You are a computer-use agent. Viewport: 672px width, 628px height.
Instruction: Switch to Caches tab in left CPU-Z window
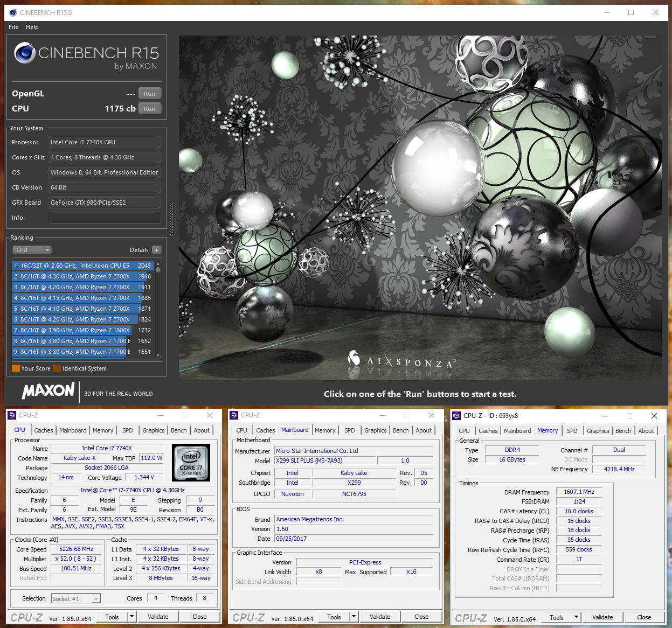click(x=44, y=430)
